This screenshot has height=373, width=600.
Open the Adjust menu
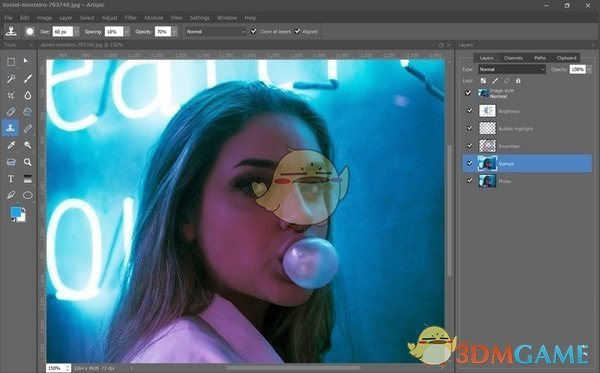pyautogui.click(x=109, y=18)
